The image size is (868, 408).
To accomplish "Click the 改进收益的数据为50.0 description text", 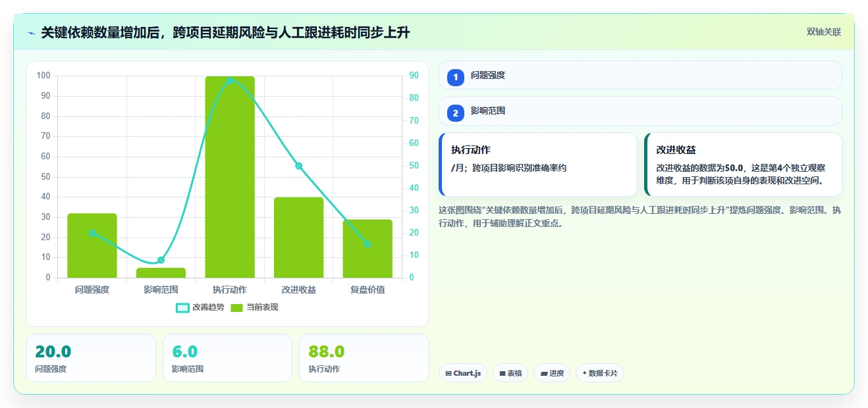I will [x=740, y=174].
